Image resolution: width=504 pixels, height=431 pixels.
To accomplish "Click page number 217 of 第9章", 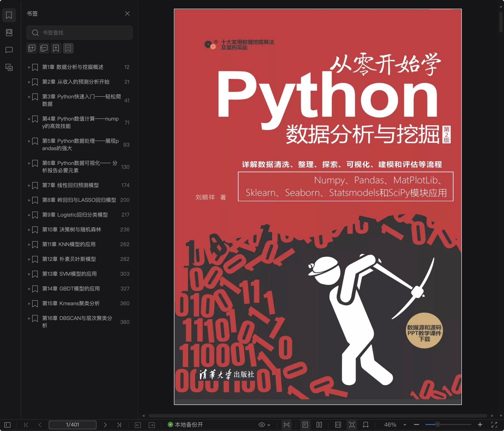I will [x=125, y=215].
